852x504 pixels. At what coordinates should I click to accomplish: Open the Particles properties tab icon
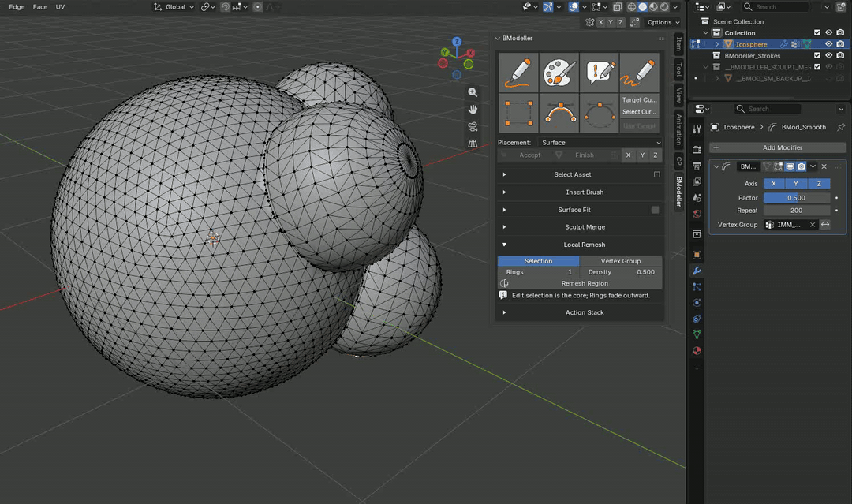pos(697,287)
